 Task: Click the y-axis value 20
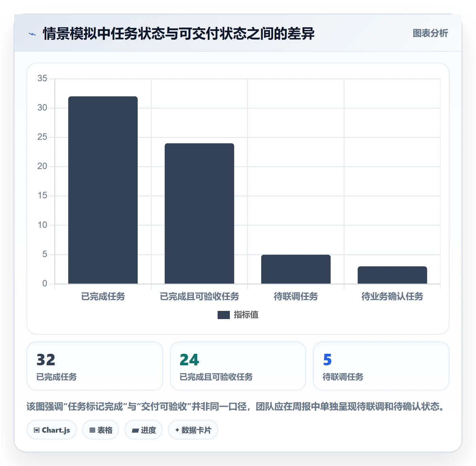pyautogui.click(x=42, y=166)
